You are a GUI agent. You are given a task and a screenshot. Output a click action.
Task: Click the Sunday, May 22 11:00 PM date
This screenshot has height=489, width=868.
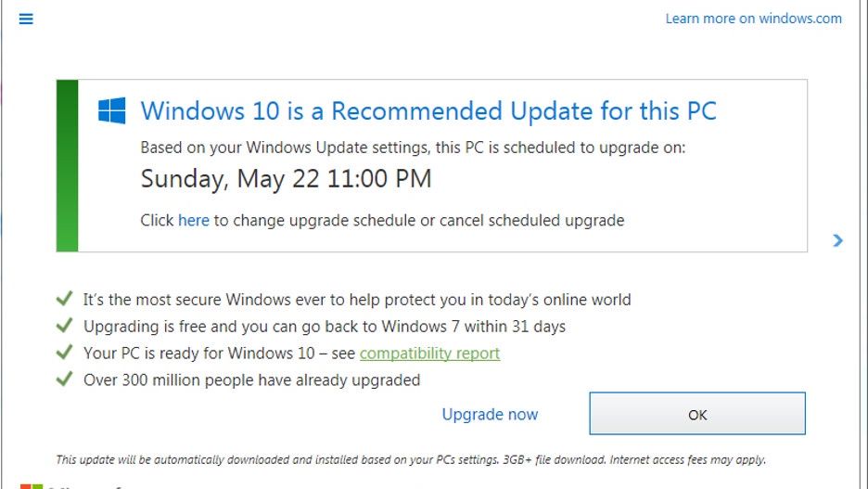pos(286,179)
